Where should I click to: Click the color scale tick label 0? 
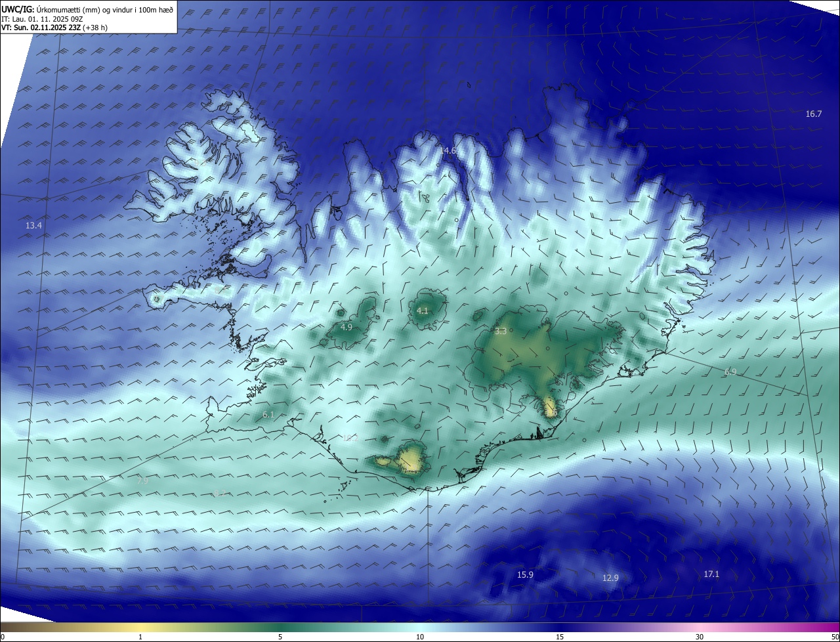[3, 637]
